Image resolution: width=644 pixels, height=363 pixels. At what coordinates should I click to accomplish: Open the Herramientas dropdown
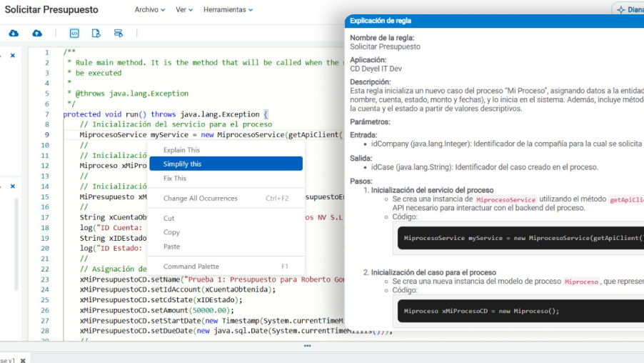(228, 10)
